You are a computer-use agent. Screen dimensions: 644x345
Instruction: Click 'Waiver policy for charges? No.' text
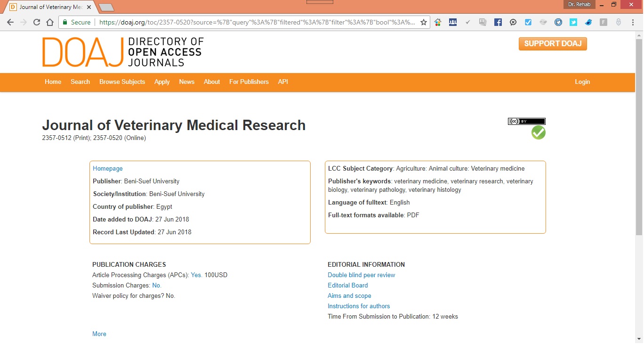pos(134,296)
